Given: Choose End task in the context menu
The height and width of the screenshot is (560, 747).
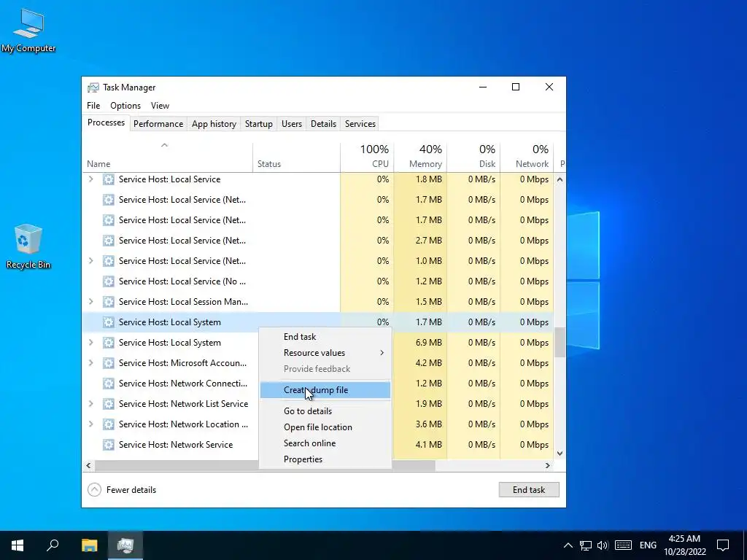Looking at the screenshot, I should 325,337.
